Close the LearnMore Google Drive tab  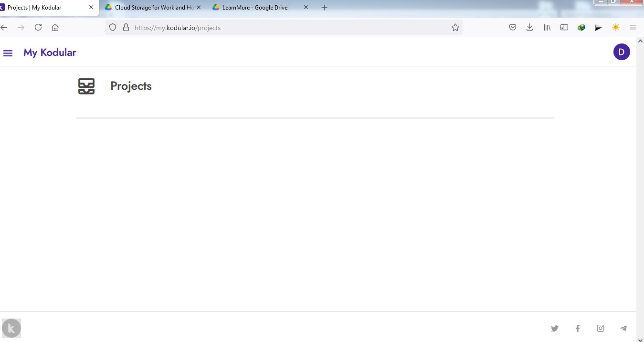point(306,8)
